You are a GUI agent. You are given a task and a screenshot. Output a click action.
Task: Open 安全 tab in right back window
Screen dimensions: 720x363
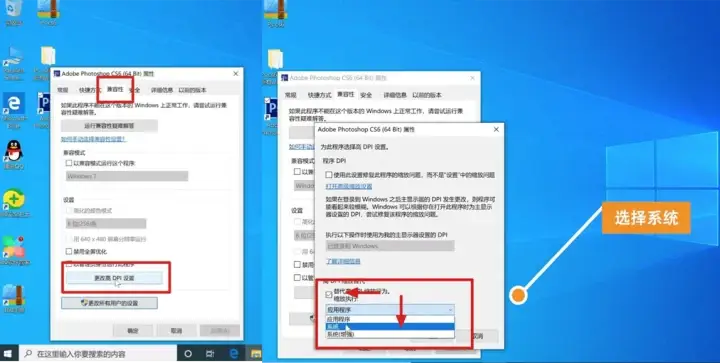coord(366,95)
